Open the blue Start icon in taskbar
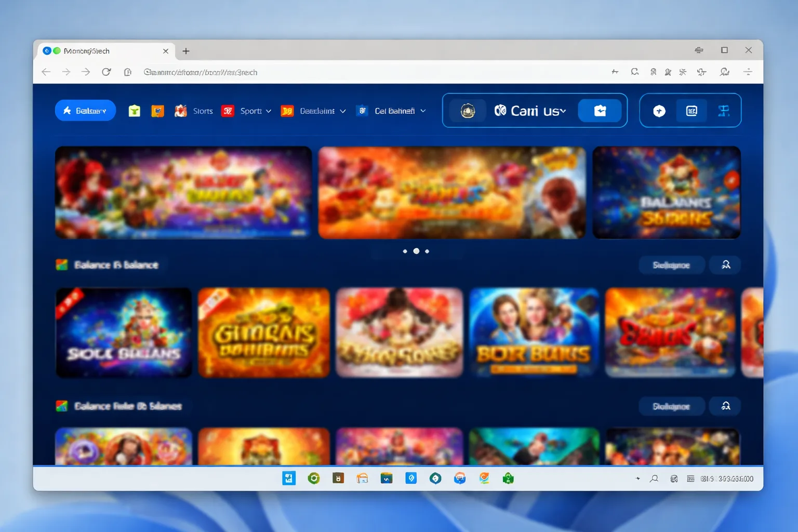This screenshot has height=532, width=798. (289, 478)
